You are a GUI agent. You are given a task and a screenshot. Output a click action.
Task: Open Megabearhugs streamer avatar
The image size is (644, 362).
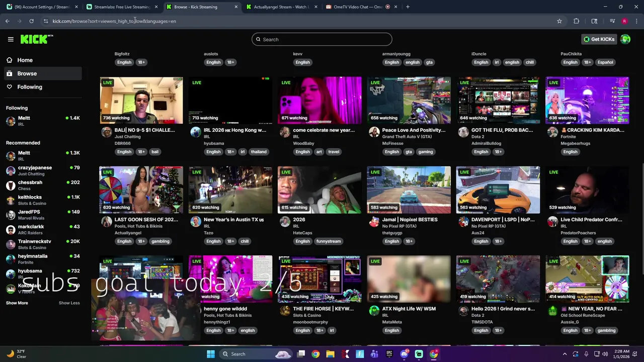point(552,132)
